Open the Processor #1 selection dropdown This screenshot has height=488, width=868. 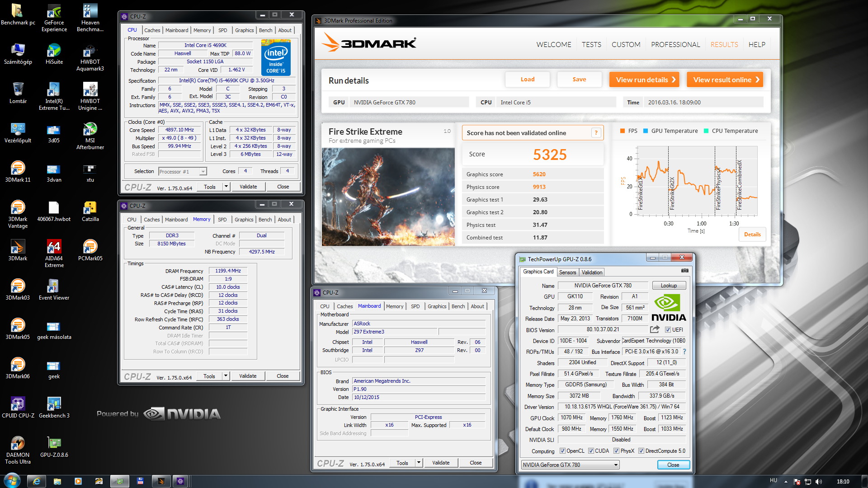pyautogui.click(x=183, y=172)
